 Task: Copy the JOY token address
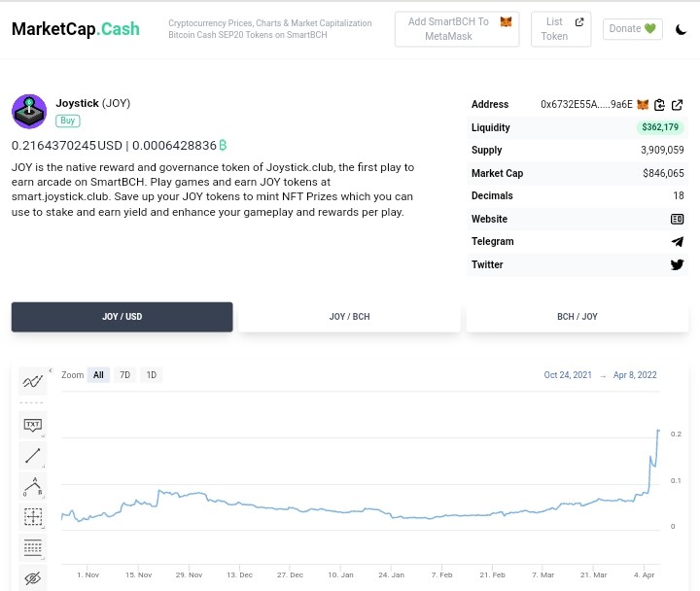[x=659, y=105]
